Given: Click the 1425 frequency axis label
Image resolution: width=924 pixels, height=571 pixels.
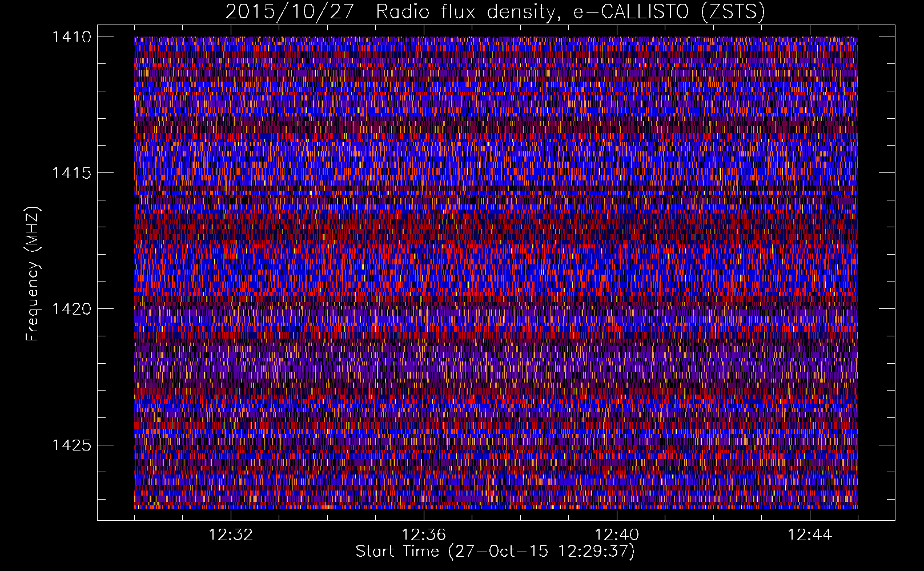Looking at the screenshot, I should [71, 445].
